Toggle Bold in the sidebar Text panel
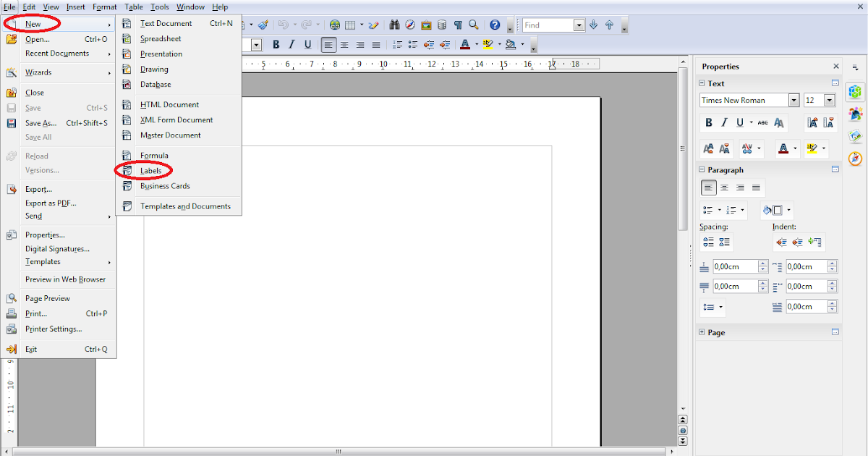Viewport: 868px width, 456px height. 709,122
